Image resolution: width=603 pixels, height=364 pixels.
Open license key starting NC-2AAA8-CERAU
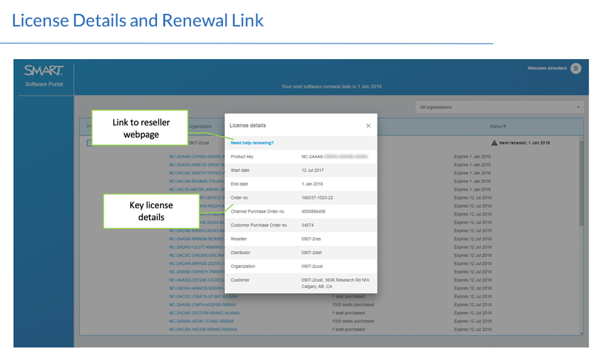[x=197, y=157]
